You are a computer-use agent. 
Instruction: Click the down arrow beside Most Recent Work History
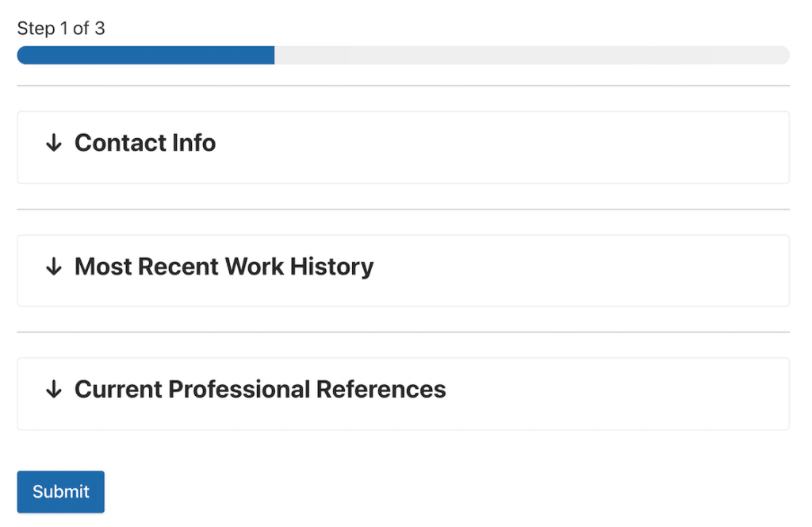54,267
